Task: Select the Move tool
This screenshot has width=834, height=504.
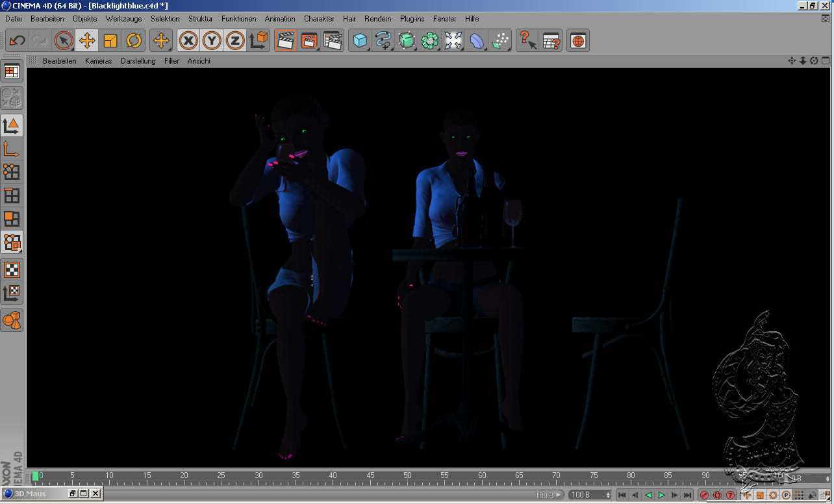Action: 86,41
